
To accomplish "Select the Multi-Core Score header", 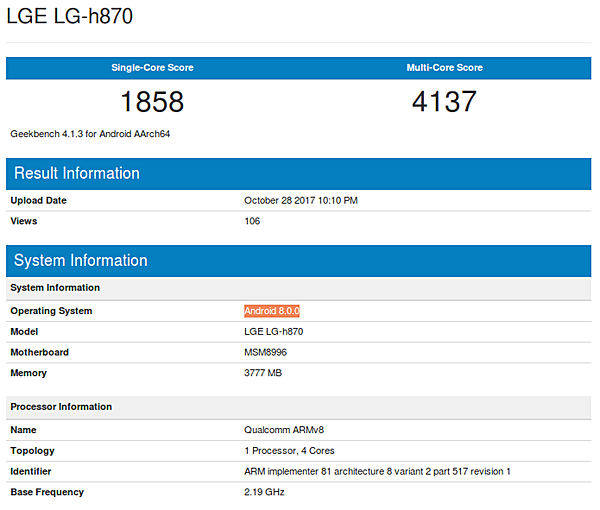I will click(x=443, y=68).
